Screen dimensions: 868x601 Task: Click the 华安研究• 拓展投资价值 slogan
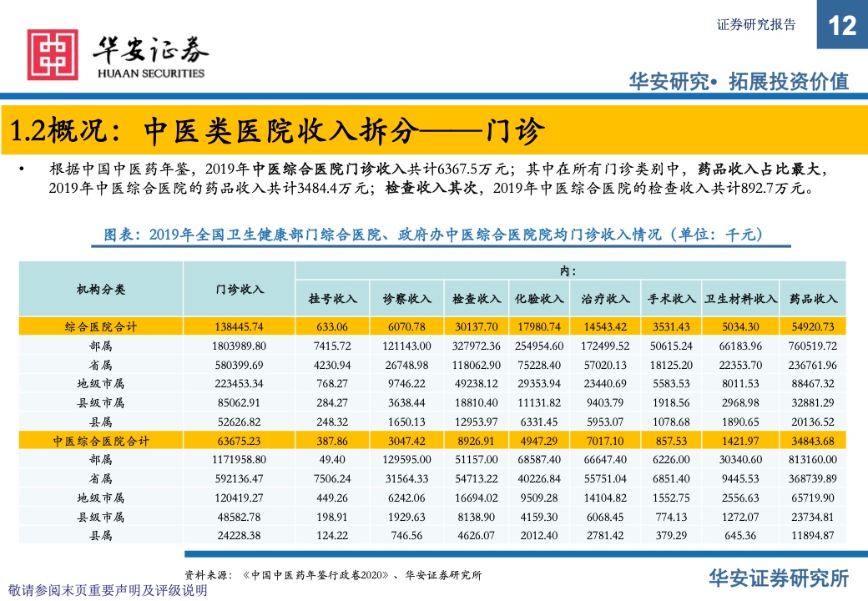[x=739, y=81]
